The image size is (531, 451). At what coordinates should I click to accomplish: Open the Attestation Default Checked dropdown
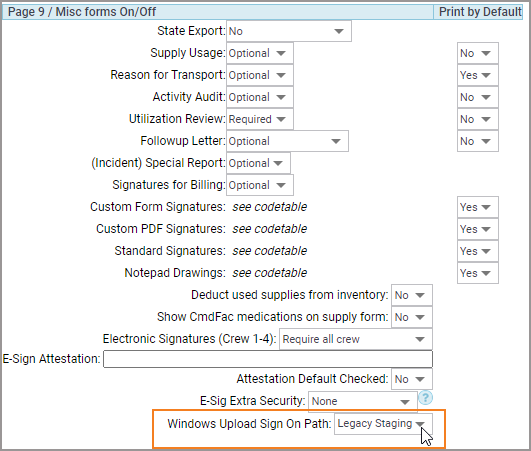point(412,379)
